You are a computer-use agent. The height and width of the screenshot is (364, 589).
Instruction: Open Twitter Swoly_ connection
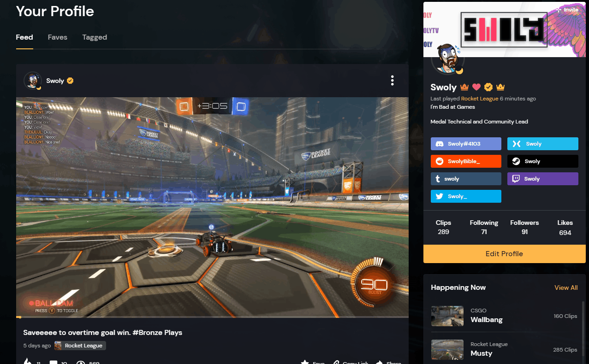(x=466, y=196)
